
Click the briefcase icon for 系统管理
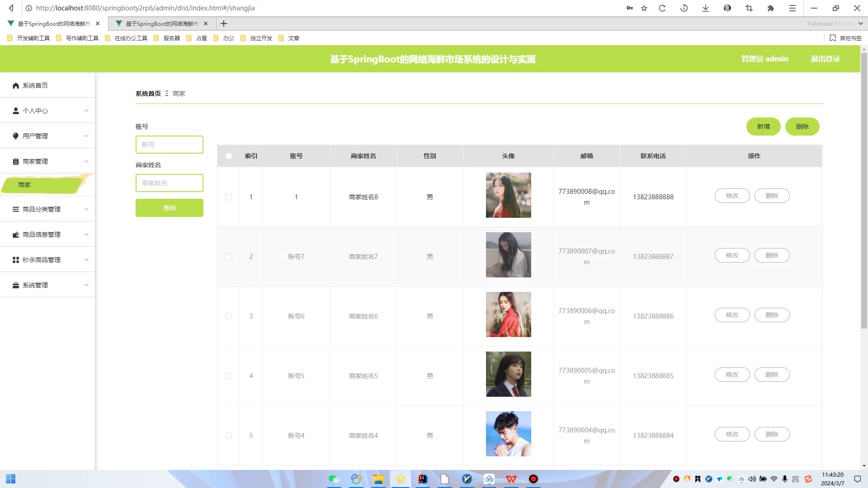pos(16,285)
